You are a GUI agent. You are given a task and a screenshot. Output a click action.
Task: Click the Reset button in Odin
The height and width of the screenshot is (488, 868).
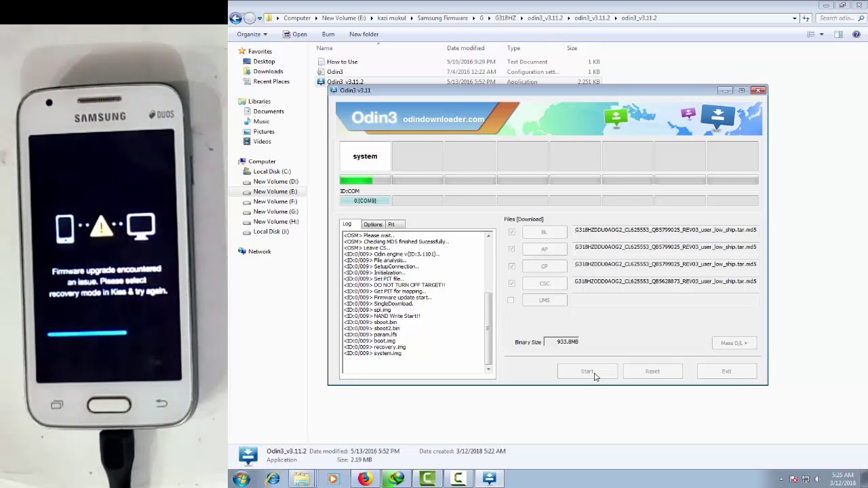click(652, 371)
